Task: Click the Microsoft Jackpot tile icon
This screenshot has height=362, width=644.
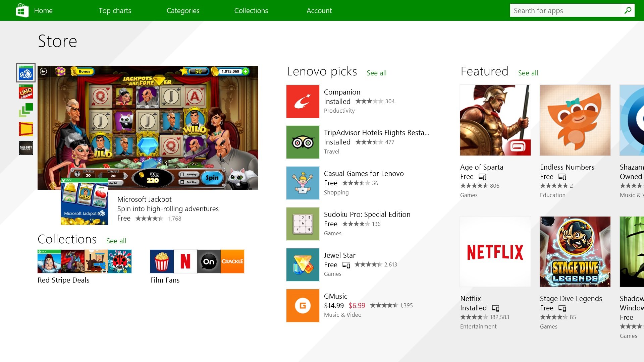Action: (85, 201)
